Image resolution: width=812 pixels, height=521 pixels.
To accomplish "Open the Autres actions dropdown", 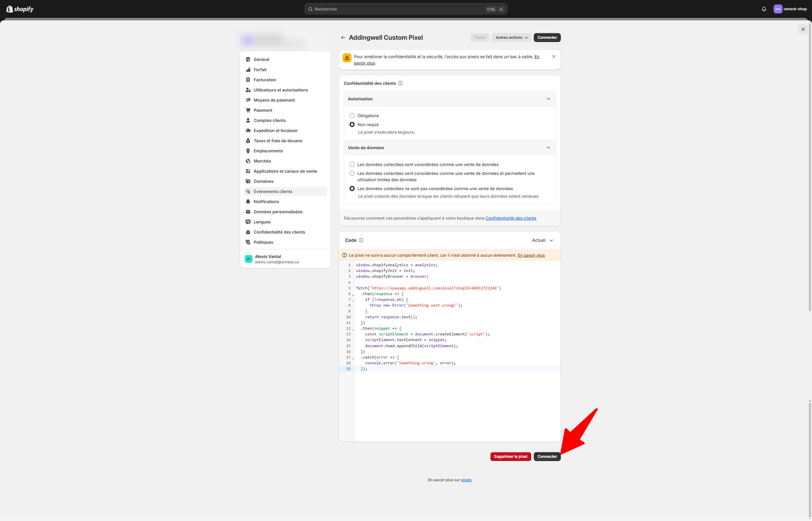I will (x=511, y=38).
